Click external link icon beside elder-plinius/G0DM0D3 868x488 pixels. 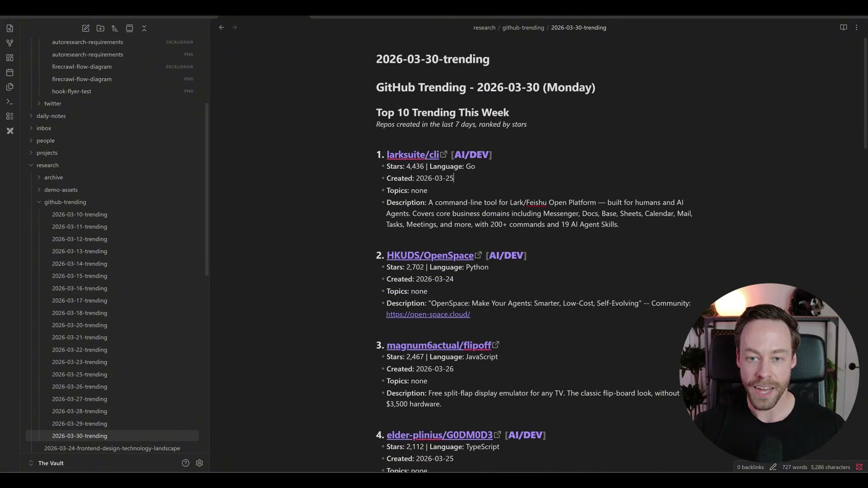(498, 435)
